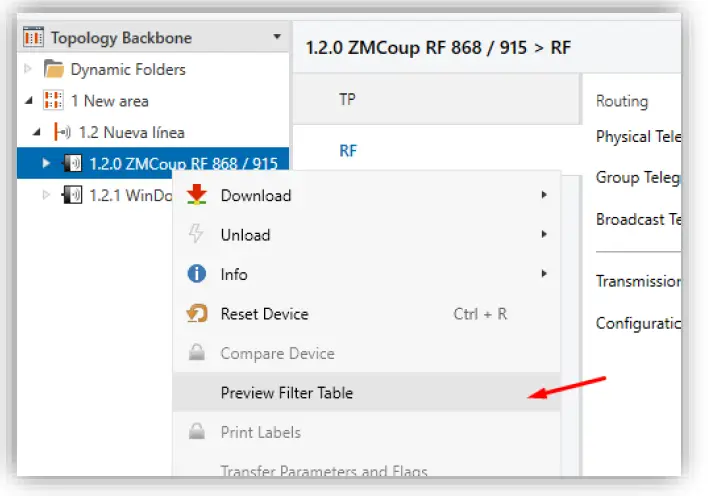Expand the 1.2.1 WinDo device node

click(x=46, y=194)
